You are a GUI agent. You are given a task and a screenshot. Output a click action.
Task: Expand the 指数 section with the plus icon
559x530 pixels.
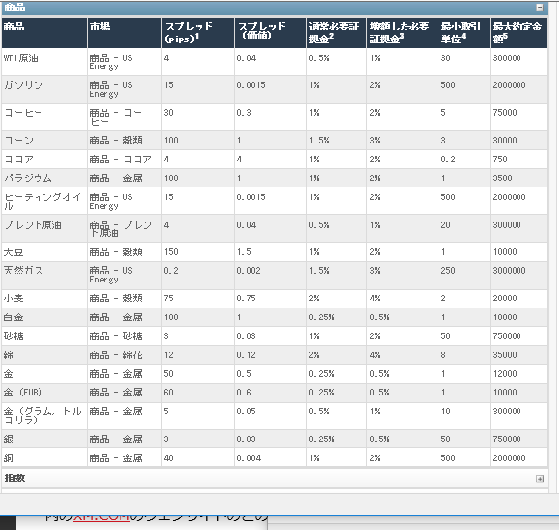click(x=540, y=479)
